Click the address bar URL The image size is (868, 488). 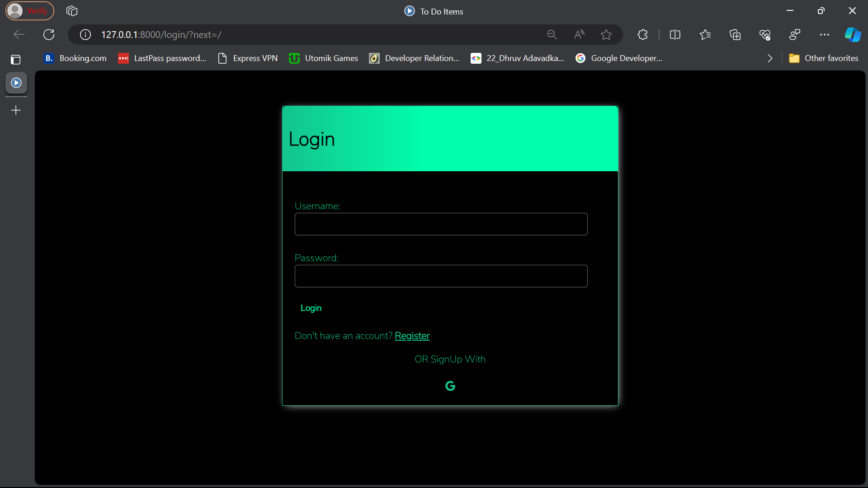coord(161,35)
